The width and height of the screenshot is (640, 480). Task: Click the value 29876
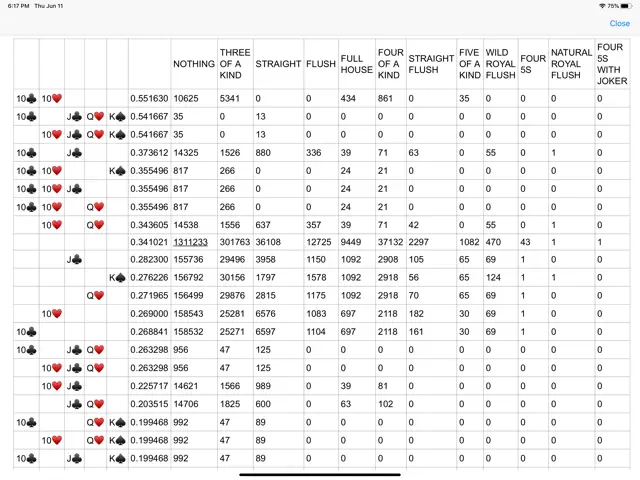pyautogui.click(x=232, y=296)
